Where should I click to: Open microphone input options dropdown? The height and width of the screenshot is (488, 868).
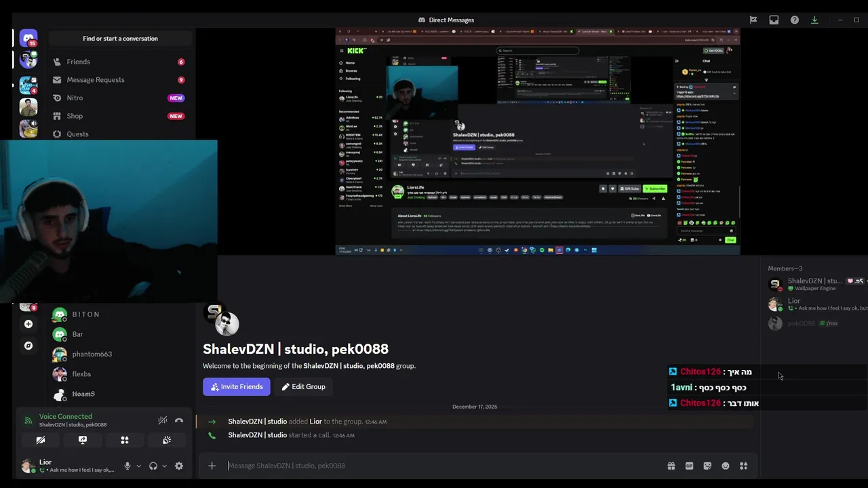(x=138, y=466)
